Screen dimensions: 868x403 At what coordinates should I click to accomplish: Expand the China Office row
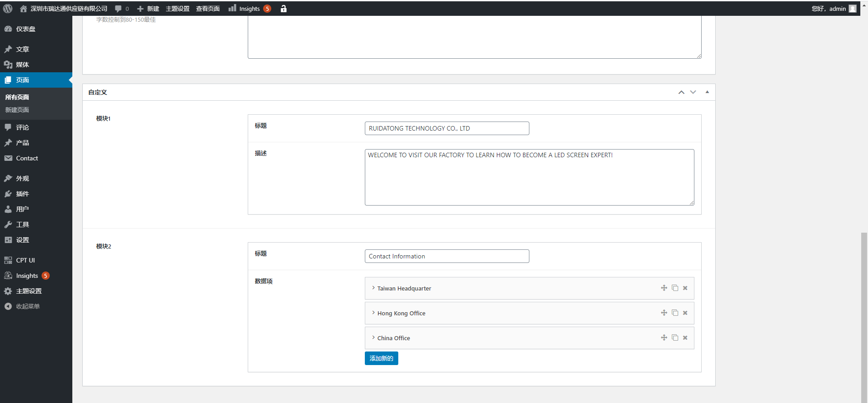(373, 337)
